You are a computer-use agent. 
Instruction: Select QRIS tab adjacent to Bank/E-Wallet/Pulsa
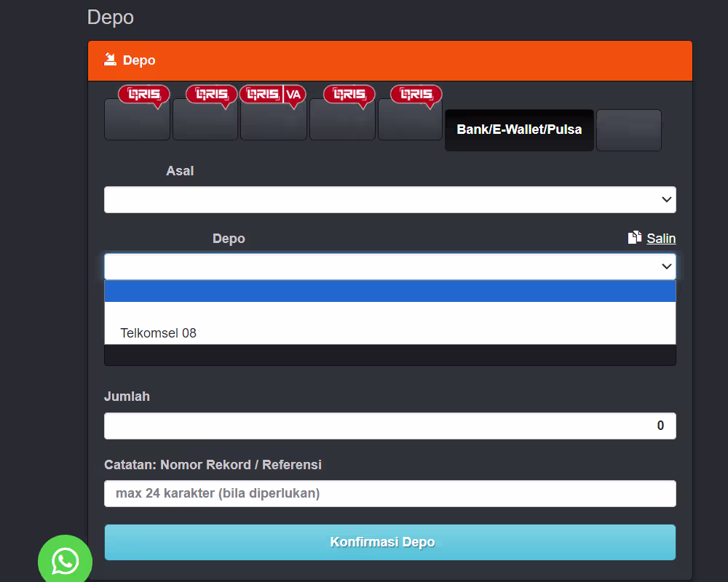pyautogui.click(x=410, y=119)
